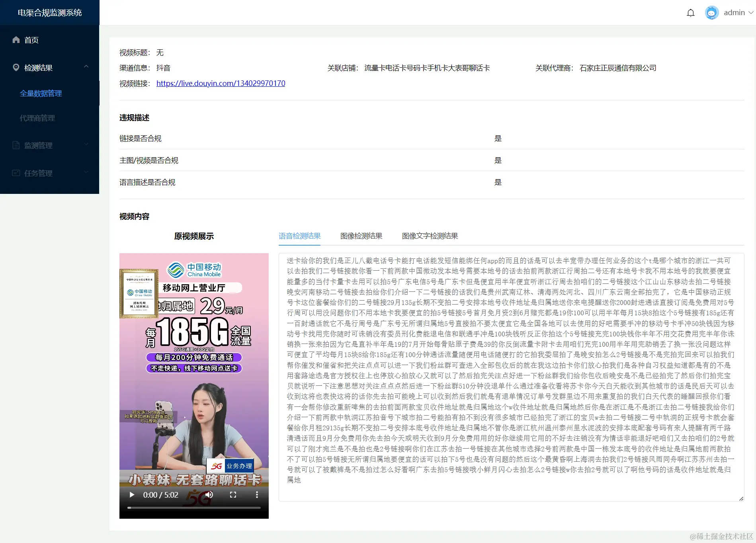The width and height of the screenshot is (756, 543).
Task: Click the video progress bar
Action: pos(194,508)
